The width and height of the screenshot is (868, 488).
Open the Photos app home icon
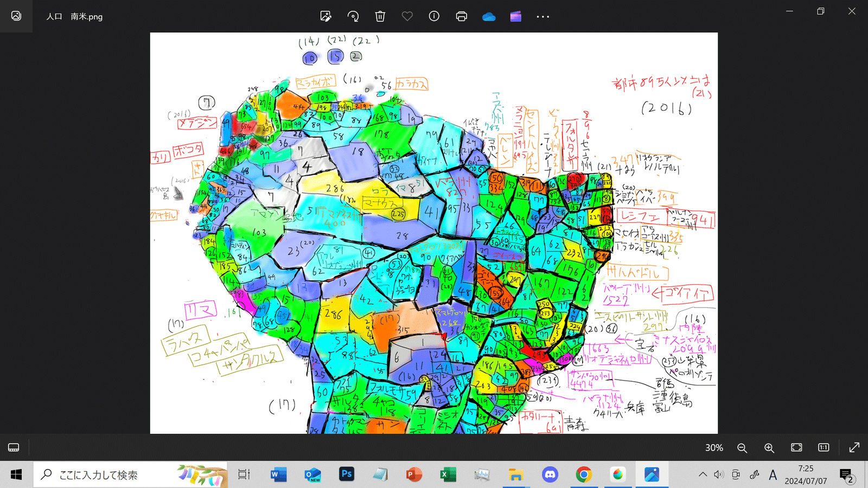tap(16, 16)
